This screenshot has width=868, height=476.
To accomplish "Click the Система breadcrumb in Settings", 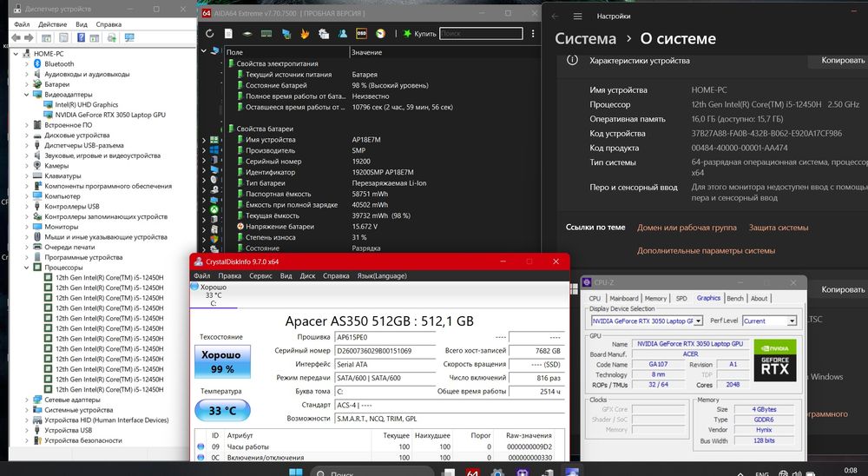I will (585, 39).
